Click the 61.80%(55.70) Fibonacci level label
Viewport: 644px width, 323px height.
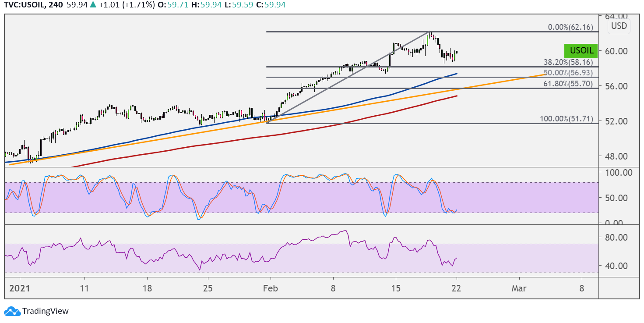tap(568, 82)
